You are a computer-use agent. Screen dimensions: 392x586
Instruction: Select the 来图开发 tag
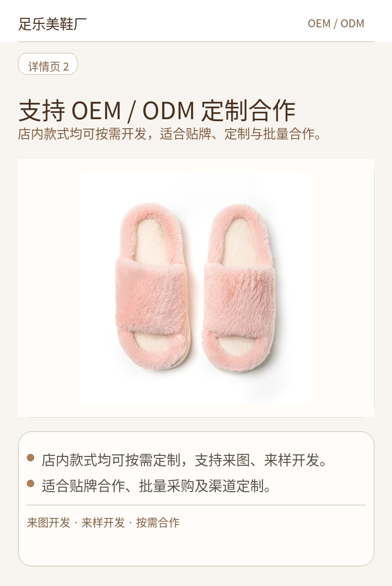pyautogui.click(x=49, y=522)
